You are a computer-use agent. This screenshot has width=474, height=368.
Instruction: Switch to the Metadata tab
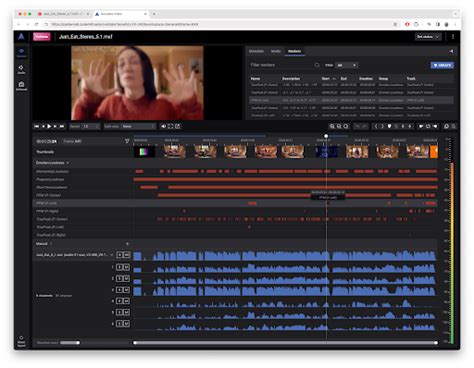pyautogui.click(x=256, y=51)
